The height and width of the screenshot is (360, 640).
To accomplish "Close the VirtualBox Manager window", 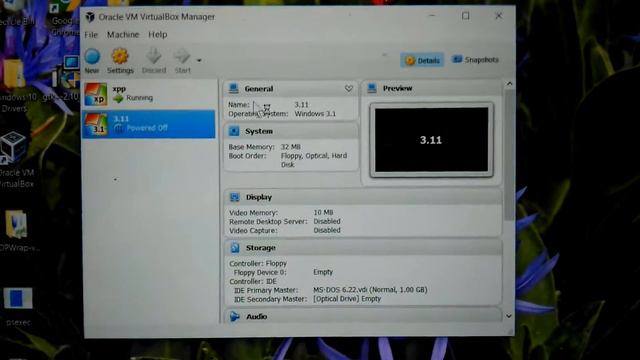I will pyautogui.click(x=499, y=16).
